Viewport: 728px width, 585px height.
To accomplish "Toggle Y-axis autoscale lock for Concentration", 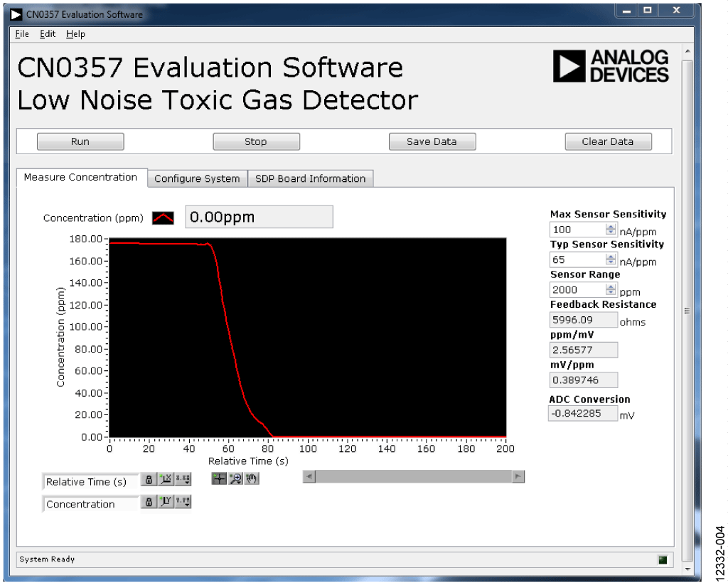I will [149, 502].
